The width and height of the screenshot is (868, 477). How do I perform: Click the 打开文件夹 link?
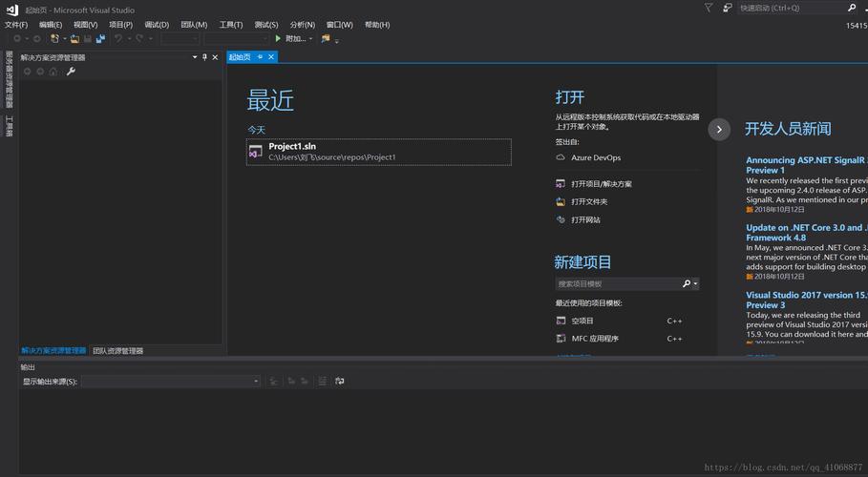point(589,202)
